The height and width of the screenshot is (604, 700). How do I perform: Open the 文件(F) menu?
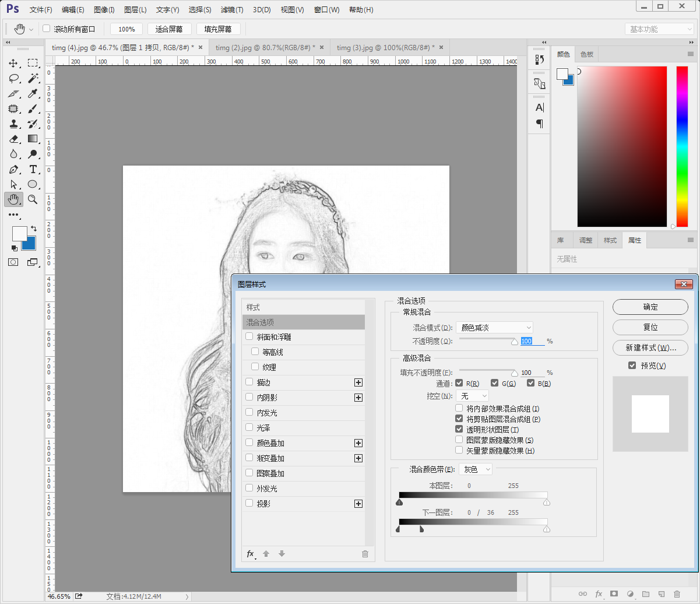[x=41, y=10]
